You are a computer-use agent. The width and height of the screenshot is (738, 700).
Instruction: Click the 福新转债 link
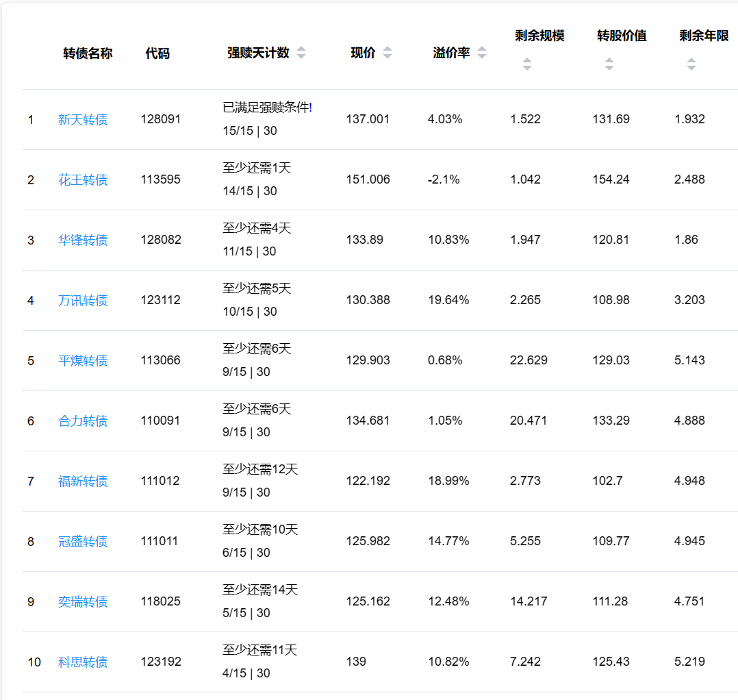[x=83, y=482]
